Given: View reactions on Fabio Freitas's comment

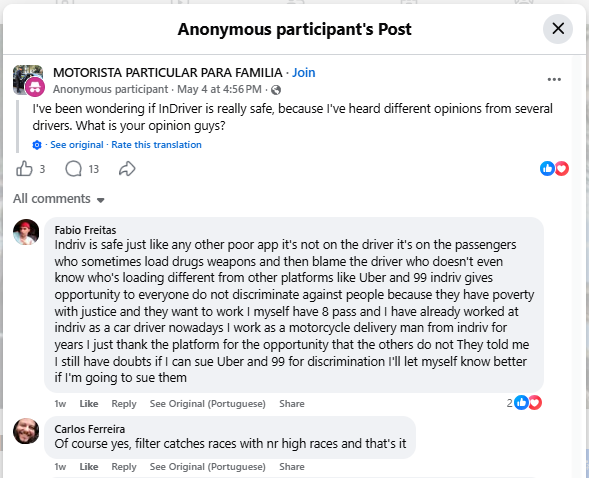Looking at the screenshot, I should tap(524, 403).
